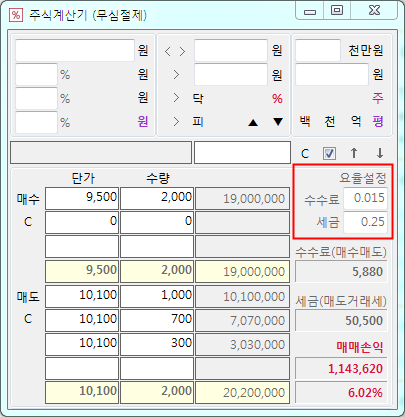Click the red % label beside 닥
Viewport: 405px width, 417px height.
277,99
